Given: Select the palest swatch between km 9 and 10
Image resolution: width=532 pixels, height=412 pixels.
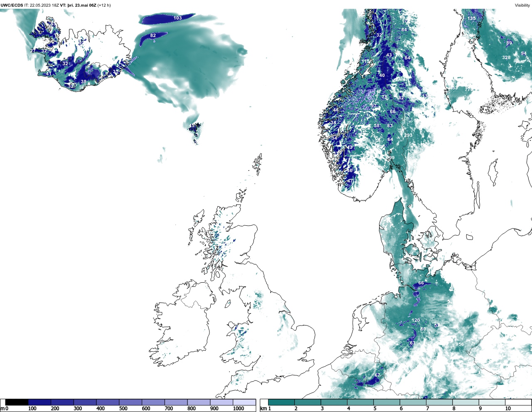Looking at the screenshot, I should coord(492,402).
